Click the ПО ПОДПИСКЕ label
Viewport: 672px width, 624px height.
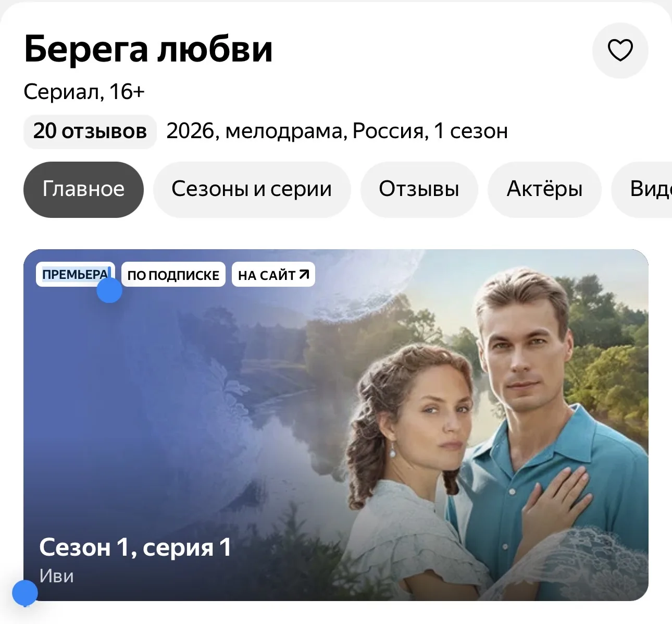[173, 275]
